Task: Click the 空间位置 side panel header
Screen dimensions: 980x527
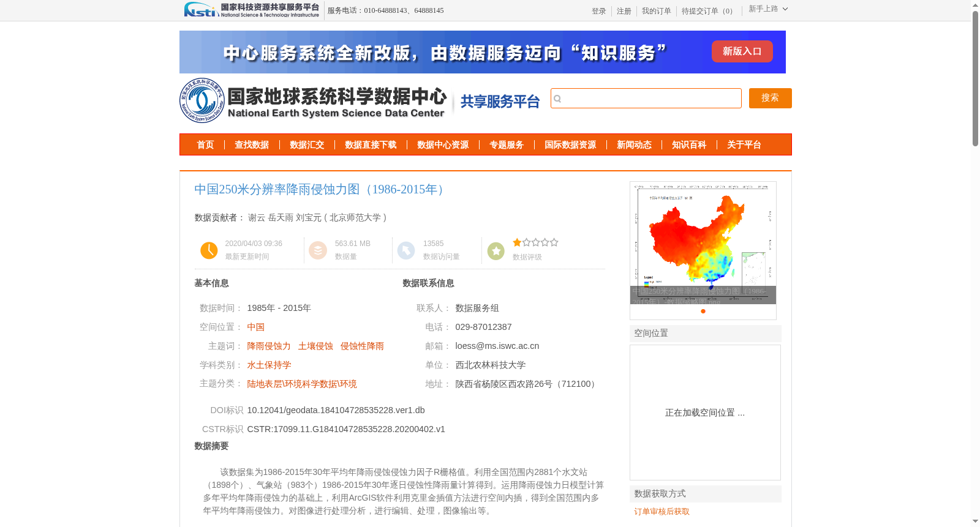Action: click(x=706, y=334)
